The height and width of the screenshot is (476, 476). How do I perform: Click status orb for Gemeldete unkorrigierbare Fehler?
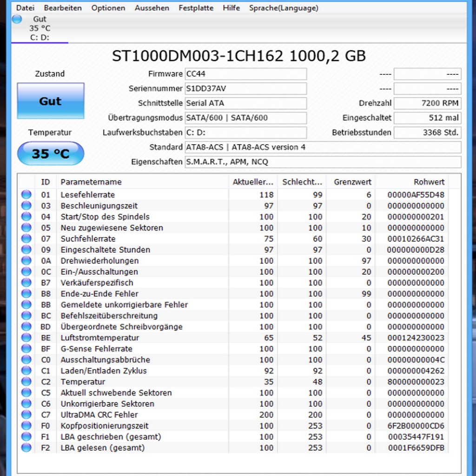26,304
